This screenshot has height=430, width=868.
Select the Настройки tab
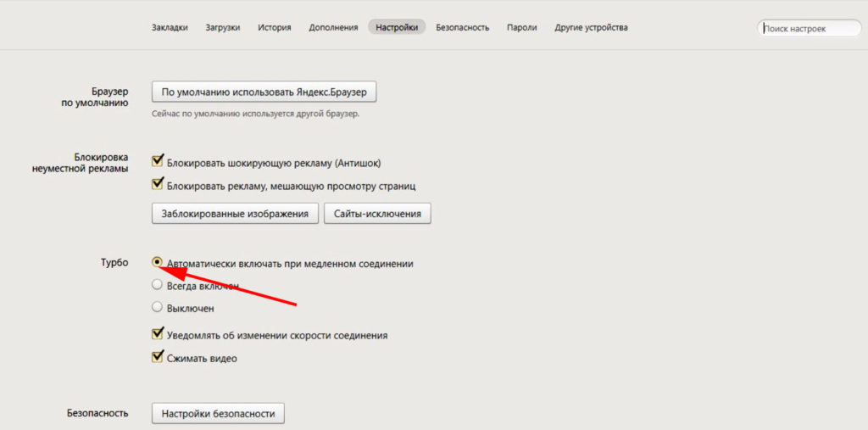(397, 27)
